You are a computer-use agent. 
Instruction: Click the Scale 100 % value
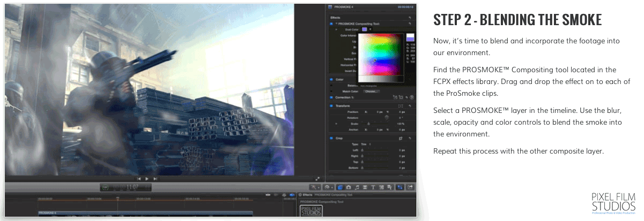(x=401, y=124)
